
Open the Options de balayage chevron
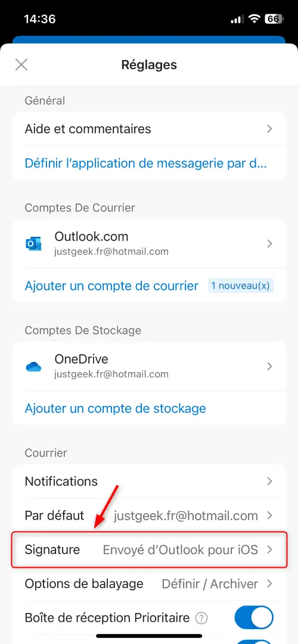[x=269, y=584]
